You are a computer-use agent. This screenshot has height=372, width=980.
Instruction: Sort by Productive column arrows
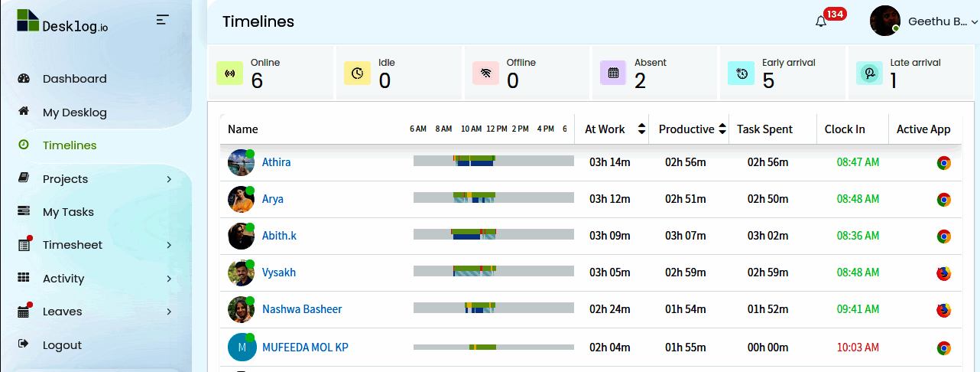click(x=722, y=129)
